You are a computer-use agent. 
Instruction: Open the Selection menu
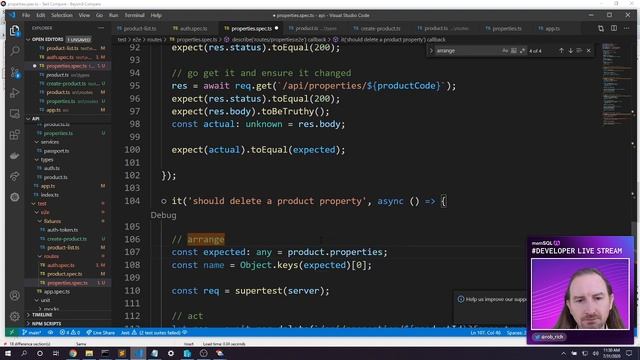(62, 15)
